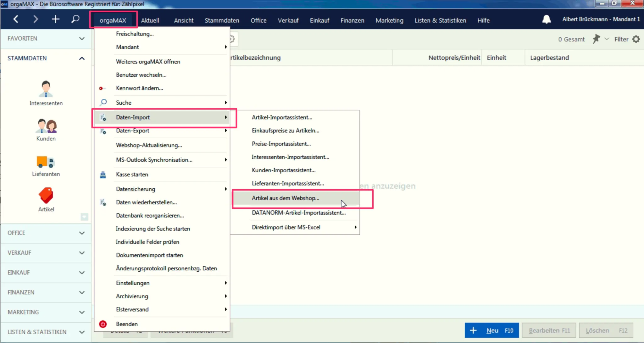
Task: Open the dropdown arrow next to the pin
Action: [607, 39]
